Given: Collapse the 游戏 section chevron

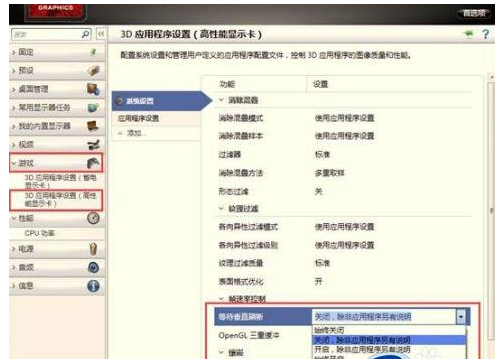Looking at the screenshot, I should click(14, 163).
